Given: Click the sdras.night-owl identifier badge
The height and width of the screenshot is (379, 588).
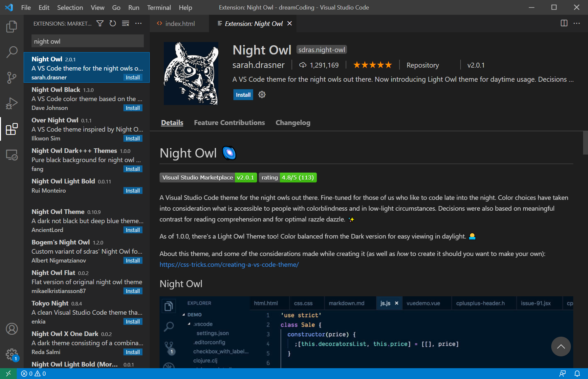Looking at the screenshot, I should coord(322,50).
